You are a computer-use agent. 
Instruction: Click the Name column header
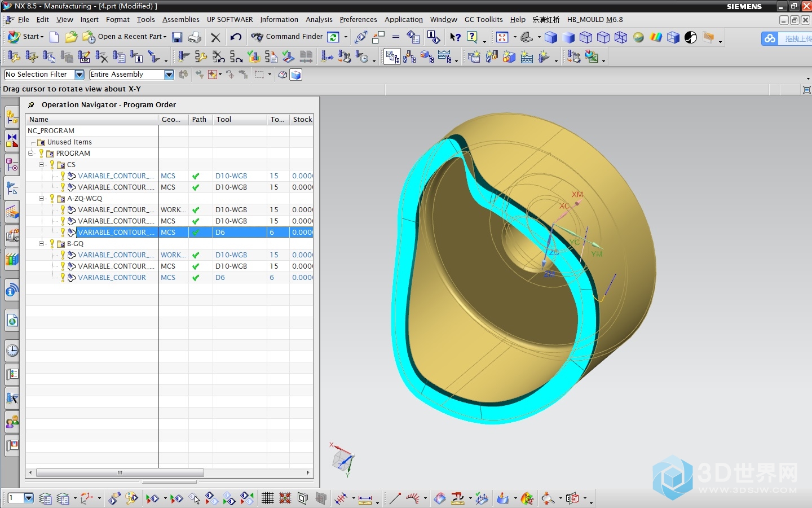(92, 120)
